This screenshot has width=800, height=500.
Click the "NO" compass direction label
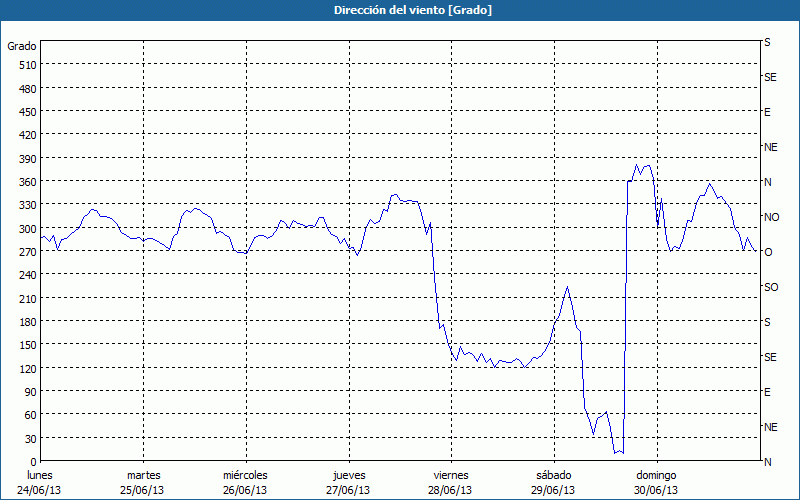pos(771,217)
